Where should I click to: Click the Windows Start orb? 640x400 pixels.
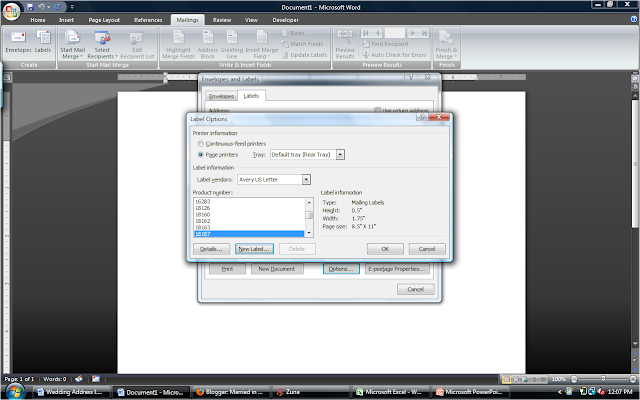(15, 392)
